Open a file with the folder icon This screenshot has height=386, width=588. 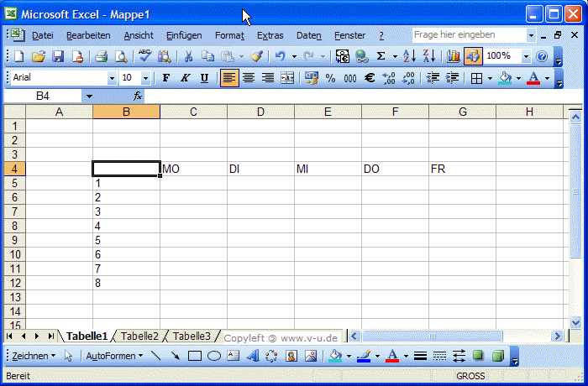pyautogui.click(x=39, y=56)
